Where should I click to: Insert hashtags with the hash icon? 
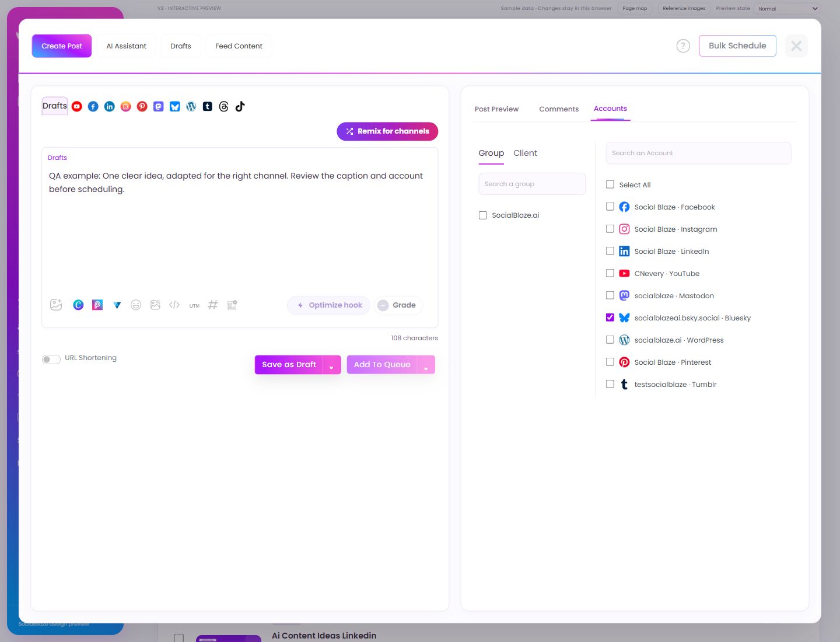[213, 305]
